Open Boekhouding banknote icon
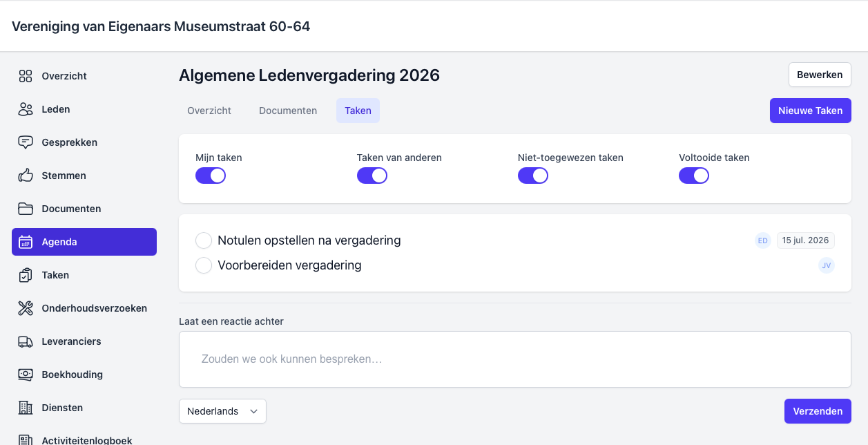 coord(26,375)
